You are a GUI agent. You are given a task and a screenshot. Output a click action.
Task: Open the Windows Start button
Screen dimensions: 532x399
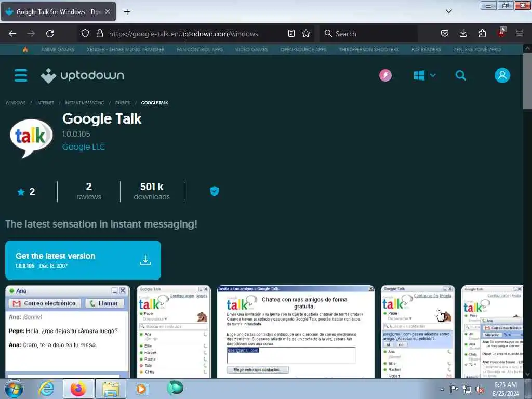pos(14,389)
